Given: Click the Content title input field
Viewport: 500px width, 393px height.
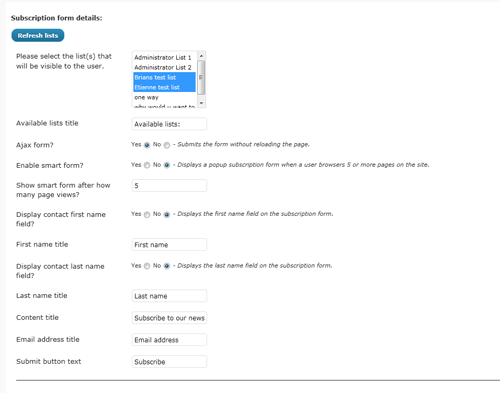Looking at the screenshot, I should click(169, 318).
